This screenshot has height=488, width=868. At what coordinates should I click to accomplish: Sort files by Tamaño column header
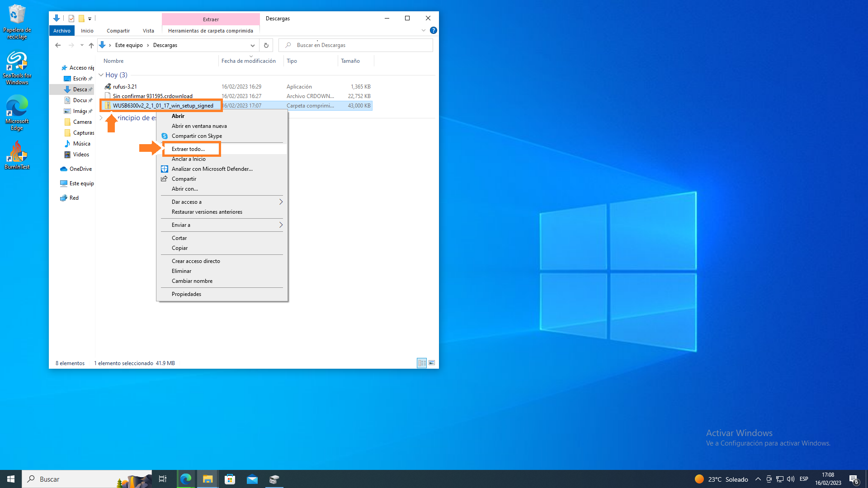click(350, 61)
